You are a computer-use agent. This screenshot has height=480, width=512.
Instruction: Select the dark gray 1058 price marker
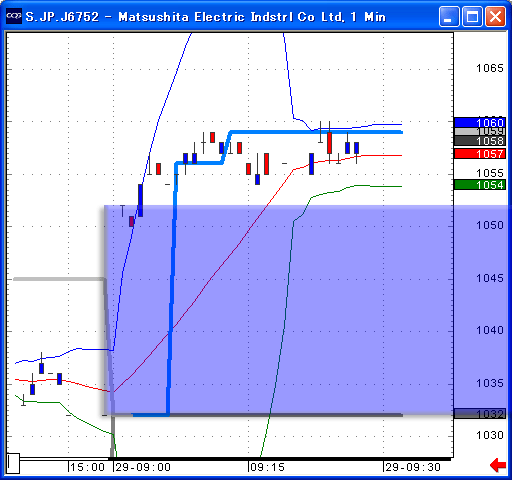pos(480,141)
